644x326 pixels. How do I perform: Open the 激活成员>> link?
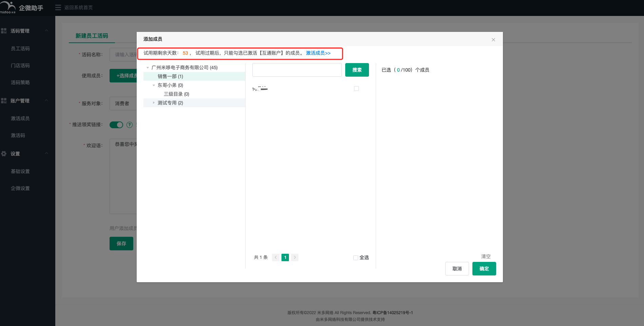coord(318,53)
